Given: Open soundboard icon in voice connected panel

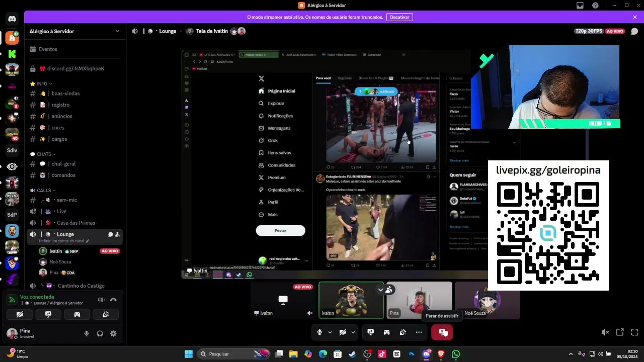Looking at the screenshot, I should (x=106, y=314).
